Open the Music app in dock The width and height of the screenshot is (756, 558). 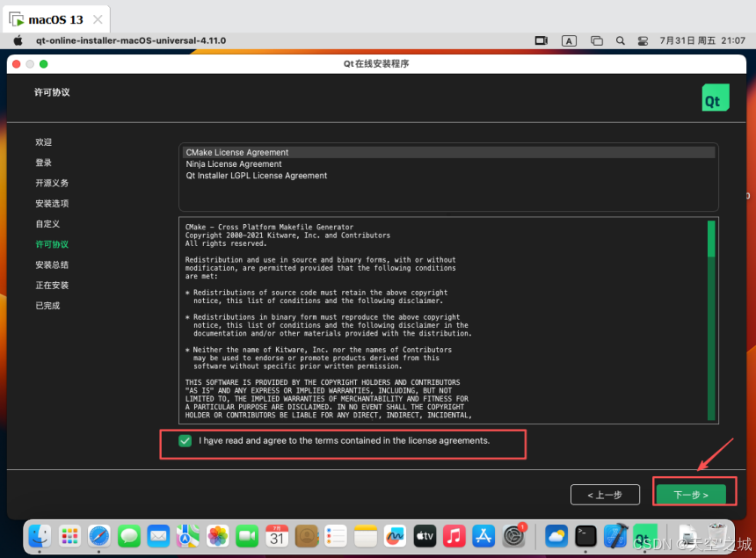pyautogui.click(x=454, y=536)
